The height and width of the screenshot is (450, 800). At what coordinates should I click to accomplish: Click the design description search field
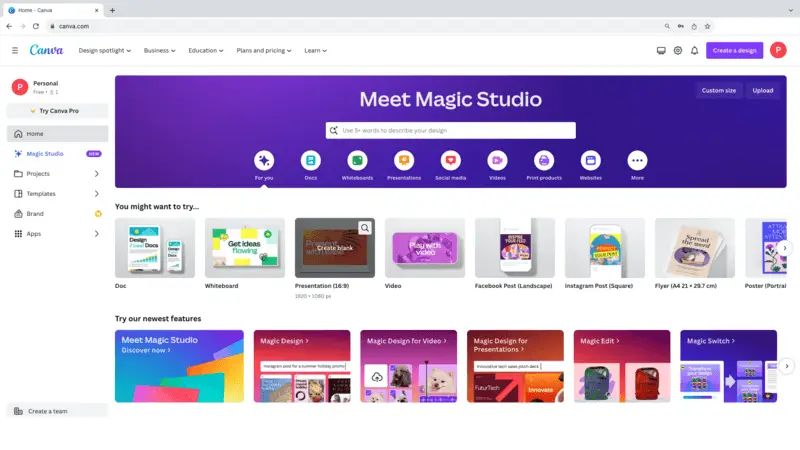click(x=451, y=131)
